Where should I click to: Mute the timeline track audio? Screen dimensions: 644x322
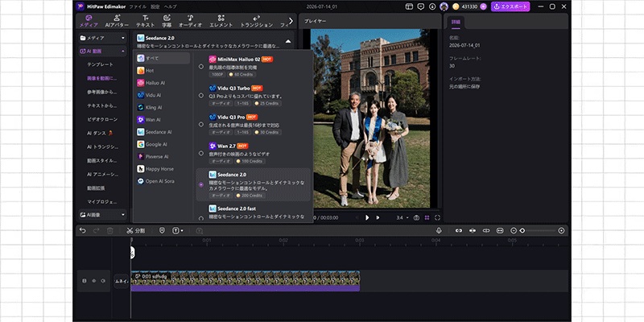point(103,281)
